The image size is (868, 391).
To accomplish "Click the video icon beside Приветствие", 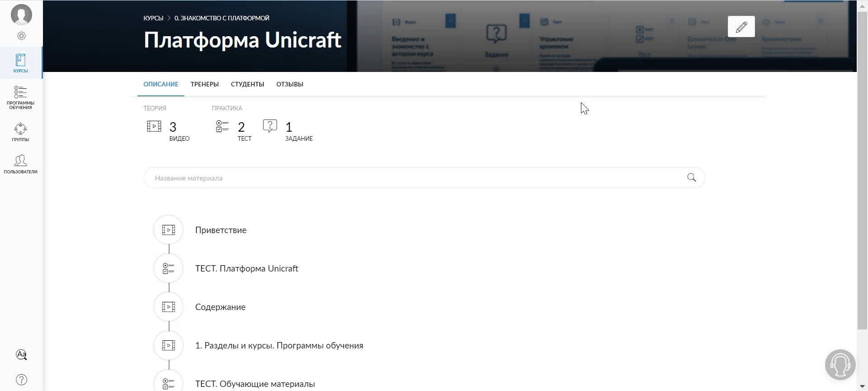I will tap(169, 230).
